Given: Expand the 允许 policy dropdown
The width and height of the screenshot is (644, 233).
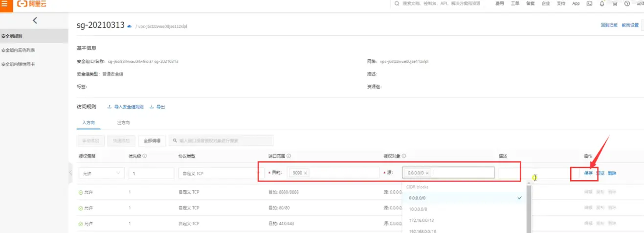Looking at the screenshot, I should coord(100,173).
